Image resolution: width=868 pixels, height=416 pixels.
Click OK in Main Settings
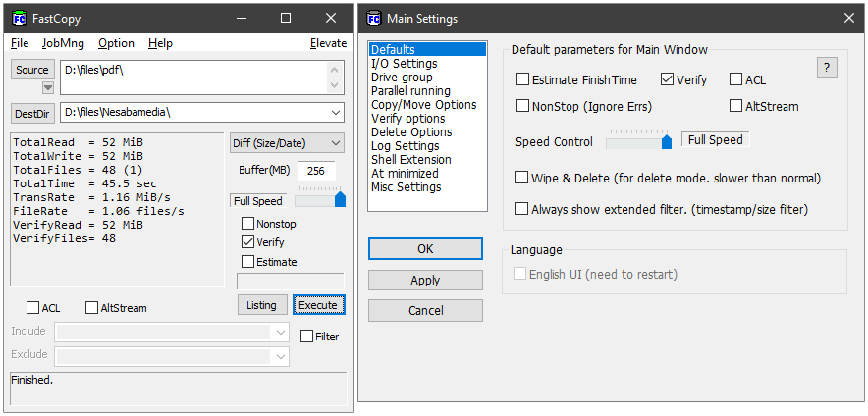click(425, 249)
